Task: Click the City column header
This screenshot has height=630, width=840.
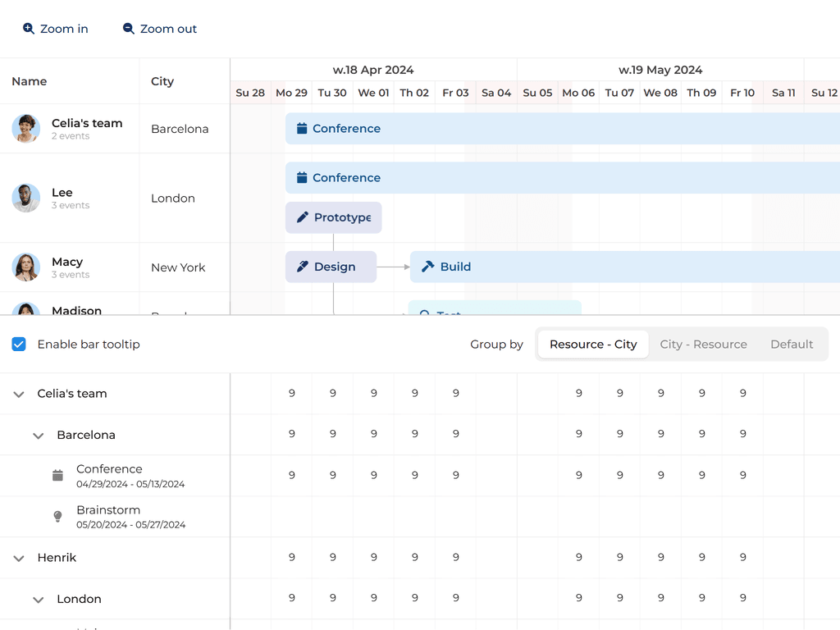Action: 162,81
